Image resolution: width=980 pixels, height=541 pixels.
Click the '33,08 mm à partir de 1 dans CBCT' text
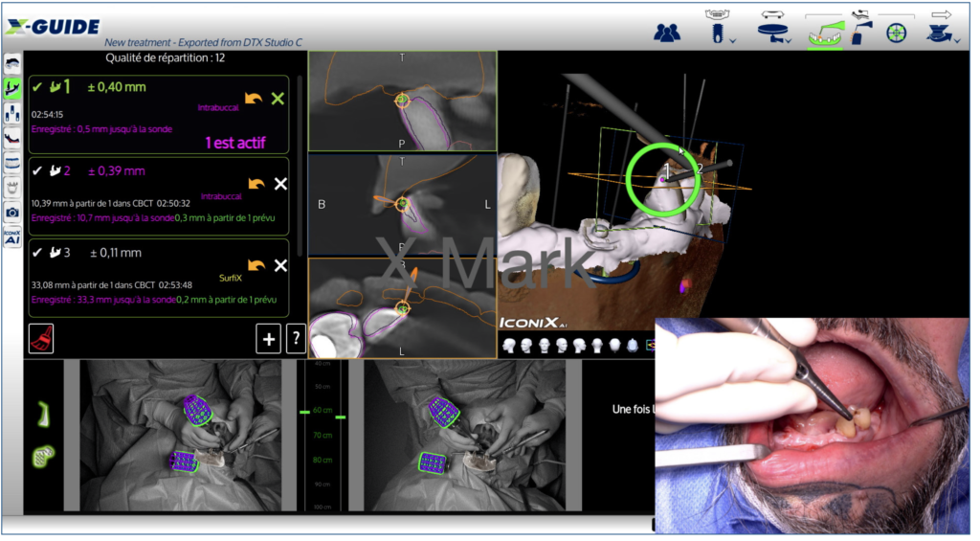[x=93, y=285]
